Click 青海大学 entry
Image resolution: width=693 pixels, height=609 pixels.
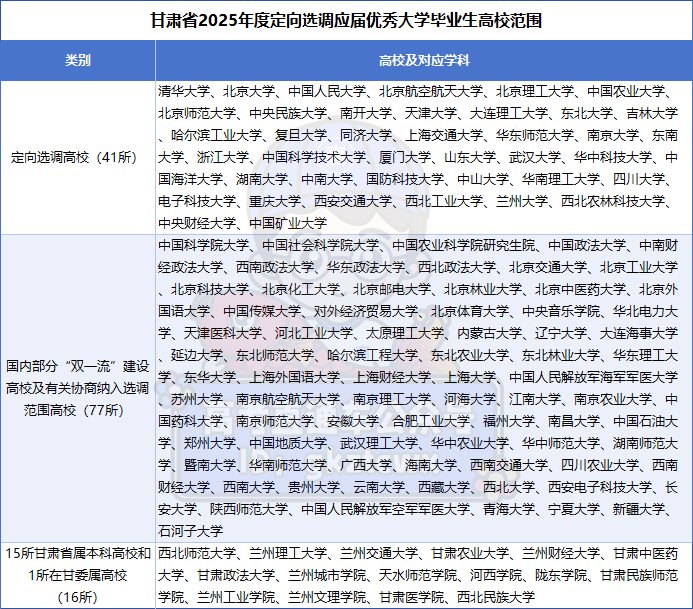tap(509, 510)
